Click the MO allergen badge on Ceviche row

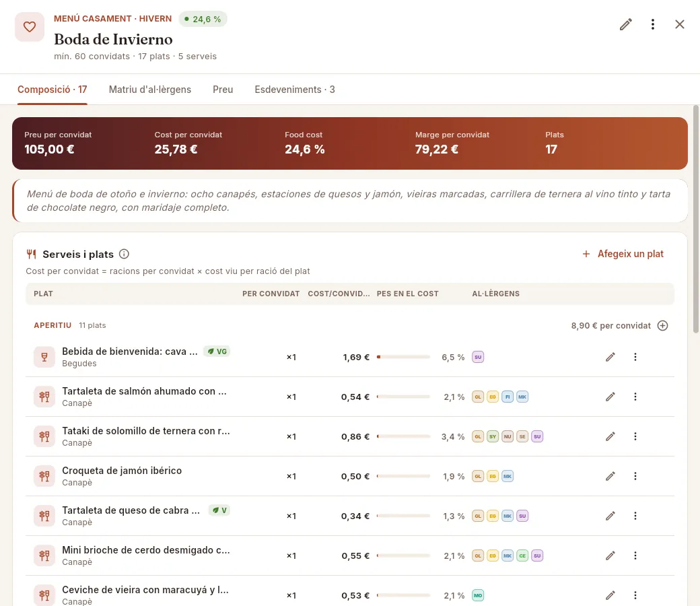[478, 595]
